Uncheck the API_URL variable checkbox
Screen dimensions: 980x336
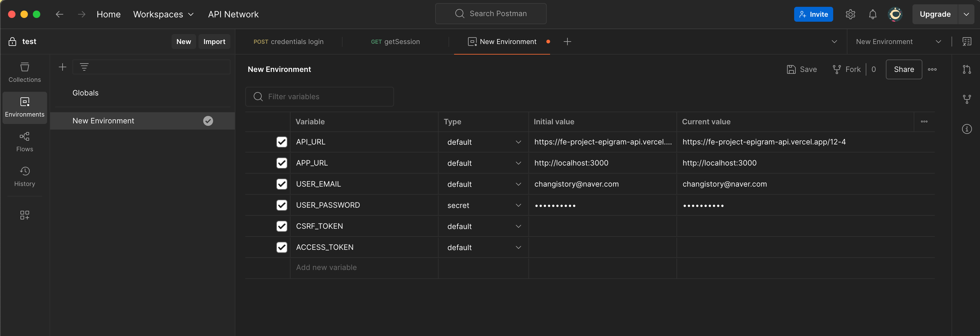[282, 142]
